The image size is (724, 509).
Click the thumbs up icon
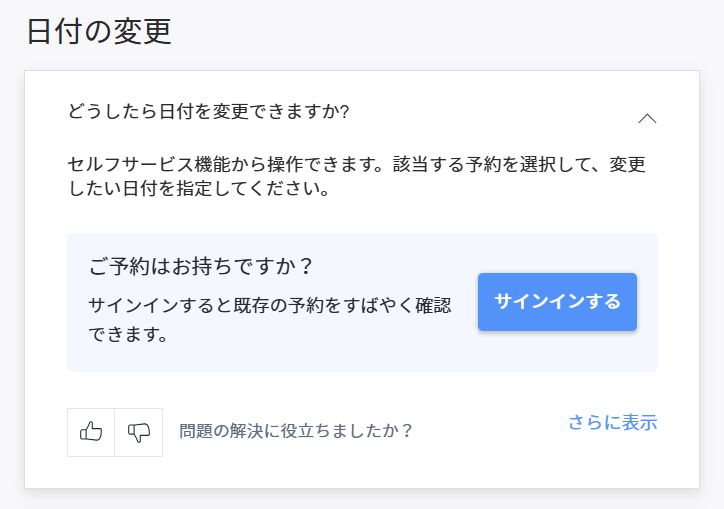coord(91,432)
